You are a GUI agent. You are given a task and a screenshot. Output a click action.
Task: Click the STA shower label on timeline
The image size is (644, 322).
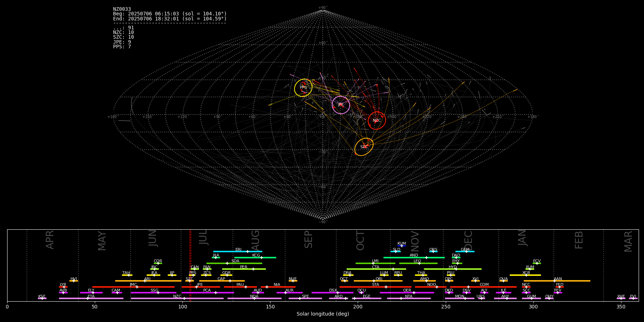click(x=376, y=285)
